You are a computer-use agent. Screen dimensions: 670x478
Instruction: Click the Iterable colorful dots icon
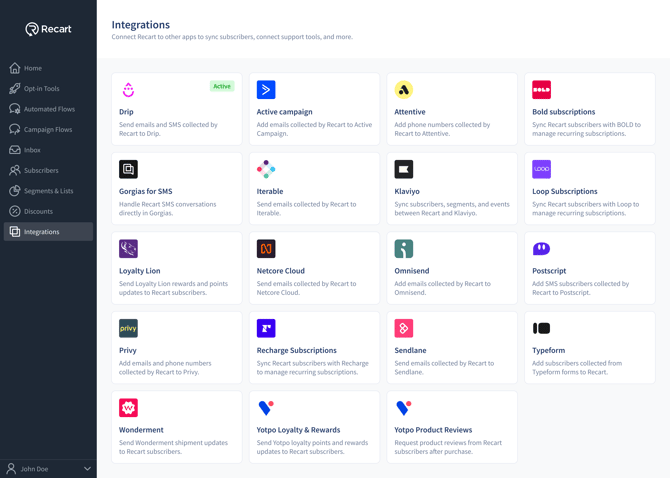pyautogui.click(x=266, y=169)
